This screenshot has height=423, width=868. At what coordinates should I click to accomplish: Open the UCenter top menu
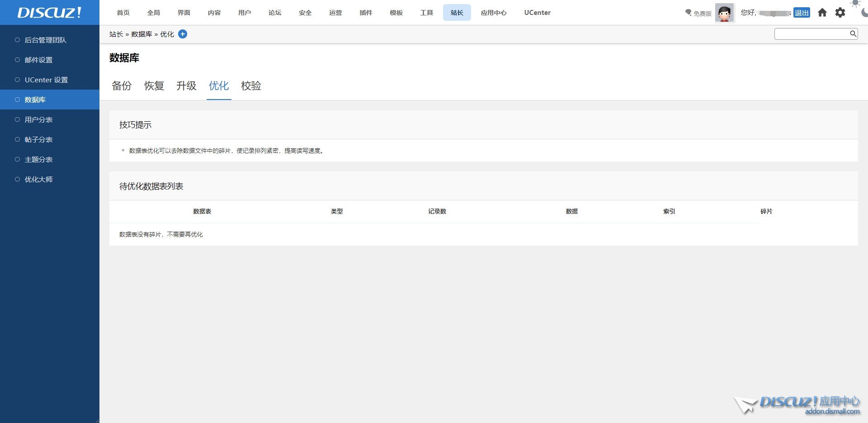(x=538, y=13)
